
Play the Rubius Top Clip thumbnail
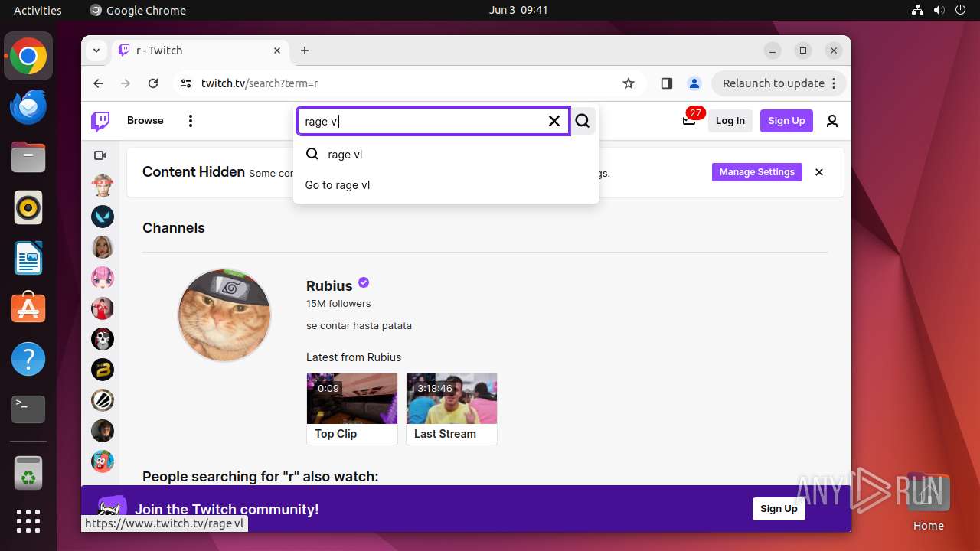[x=352, y=399]
